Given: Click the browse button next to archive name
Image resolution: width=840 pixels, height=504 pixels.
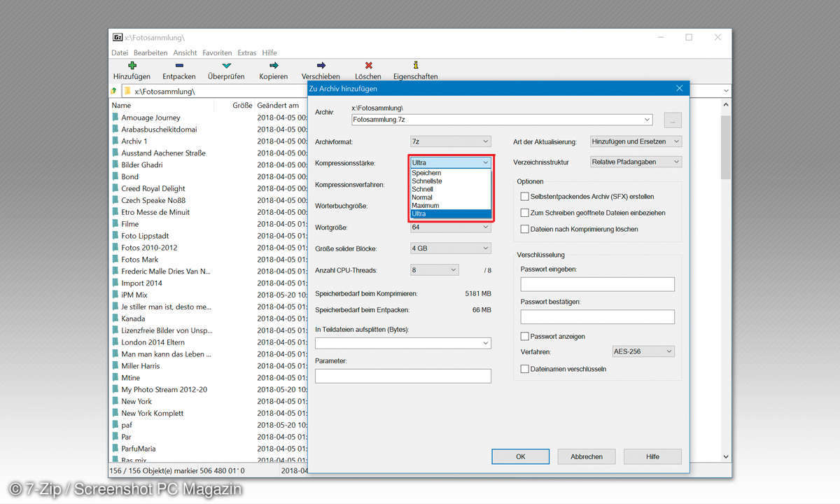Looking at the screenshot, I should click(673, 120).
